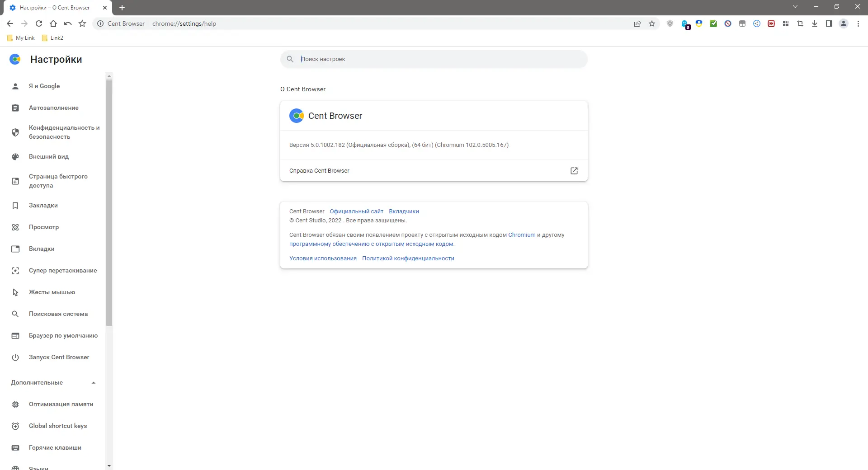Image resolution: width=868 pixels, height=470 pixels.
Task: Start a screenshot with the crop icon
Action: coord(800,23)
